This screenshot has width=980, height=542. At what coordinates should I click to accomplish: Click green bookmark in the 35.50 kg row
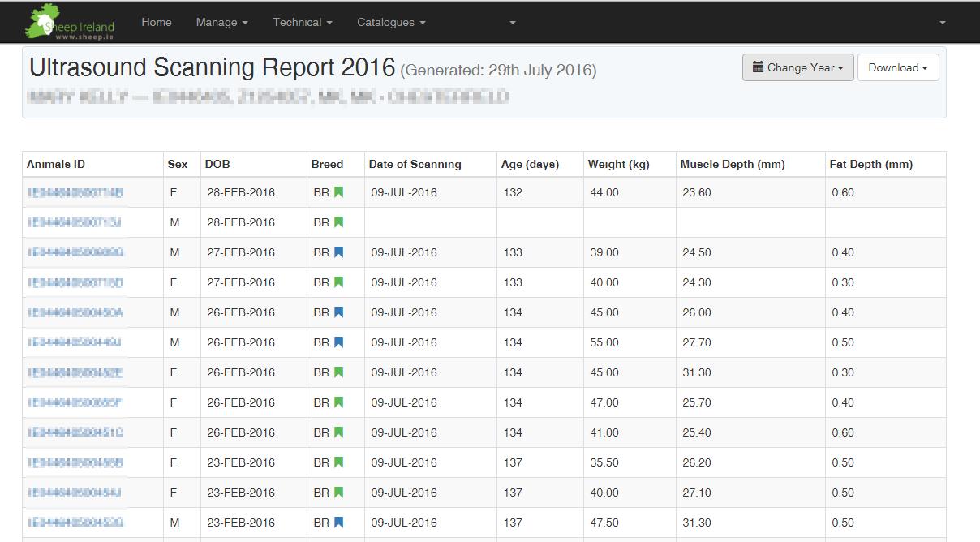click(339, 462)
